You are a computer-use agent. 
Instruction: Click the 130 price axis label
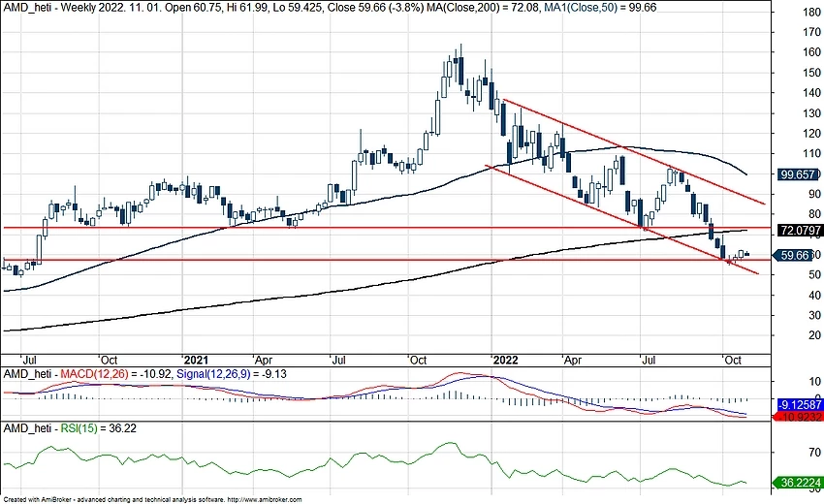click(x=812, y=113)
